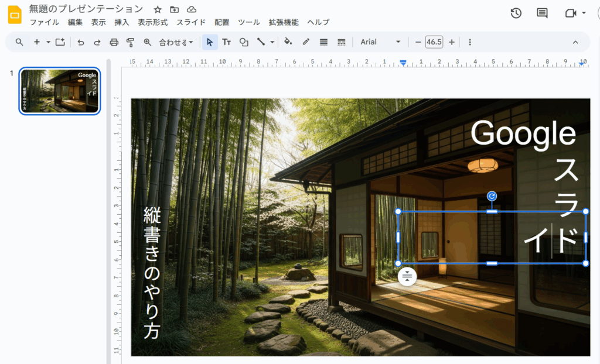Open the Arial font dropdown

380,42
